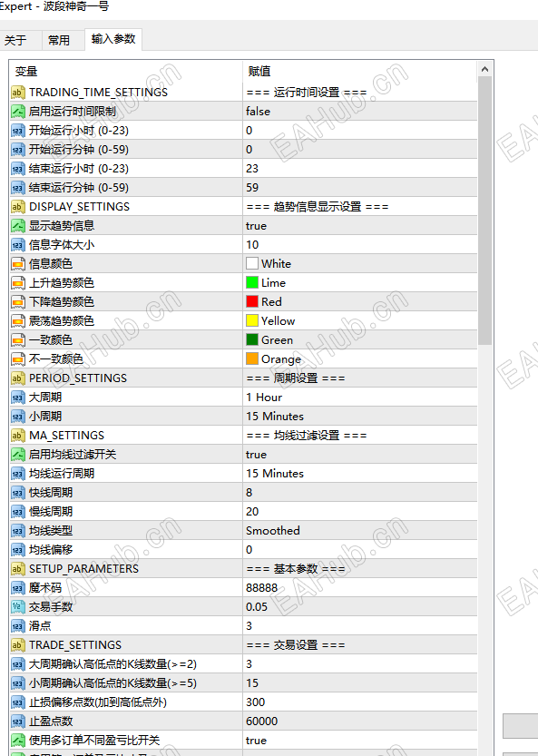This screenshot has width=538, height=756.
Task: Click the double-type icon beside 交易手数
Action: coord(18,606)
